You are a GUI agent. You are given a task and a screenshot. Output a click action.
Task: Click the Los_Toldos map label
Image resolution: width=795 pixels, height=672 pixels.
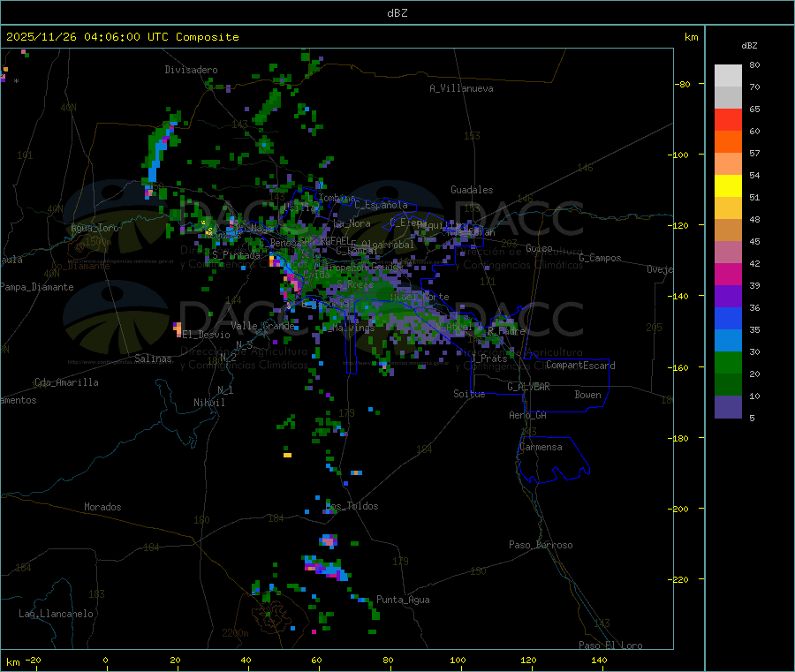click(352, 506)
